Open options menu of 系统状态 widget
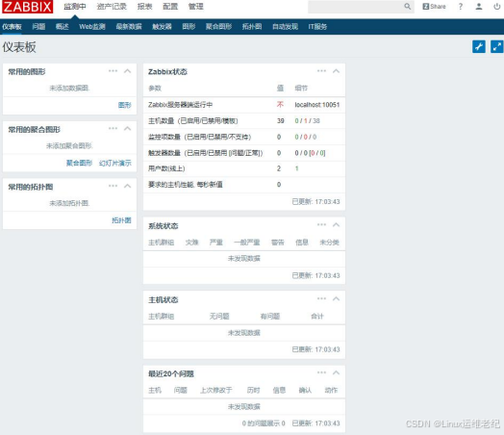Image resolution: width=504 pixels, height=435 pixels. (321, 225)
